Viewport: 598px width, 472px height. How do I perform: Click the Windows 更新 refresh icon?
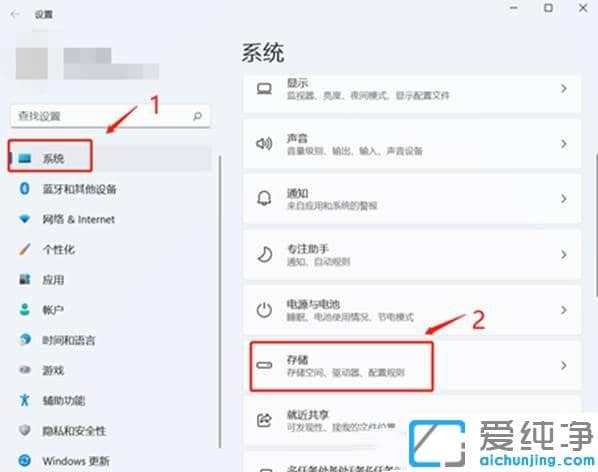point(25,461)
